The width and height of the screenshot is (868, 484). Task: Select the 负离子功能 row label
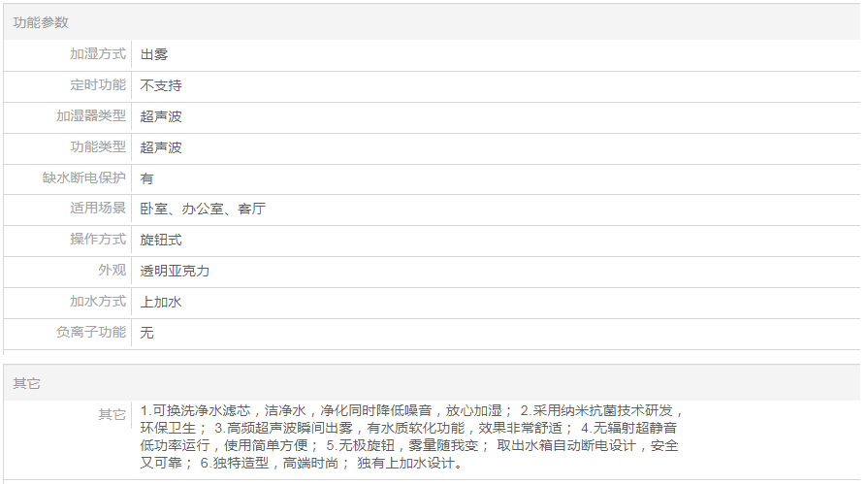90,333
